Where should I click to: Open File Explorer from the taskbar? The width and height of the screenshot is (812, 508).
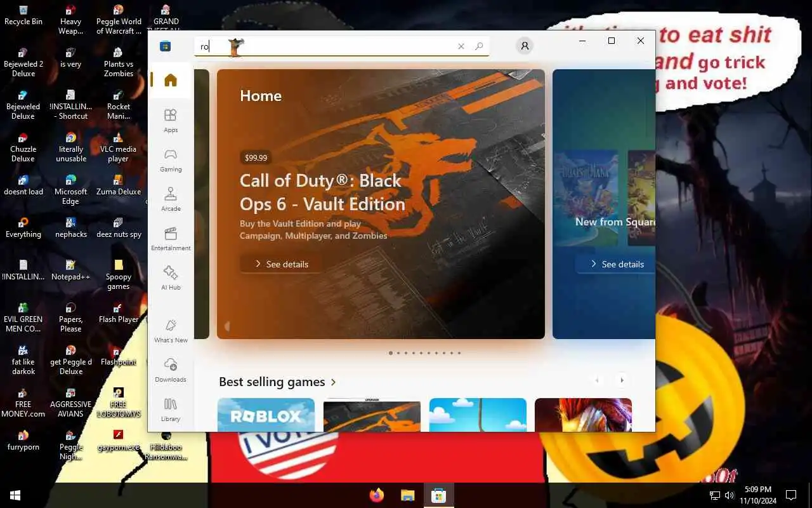click(407, 495)
